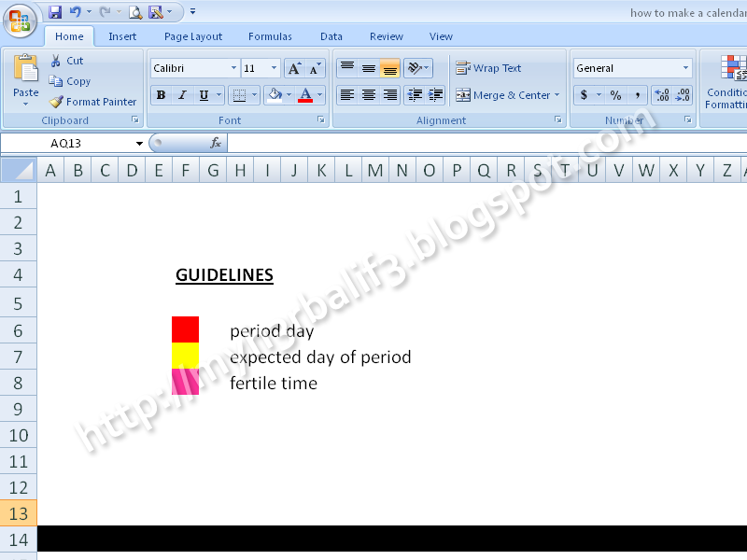Image resolution: width=747 pixels, height=560 pixels.
Task: Click the Select All corner button
Action: pyautogui.click(x=19, y=171)
